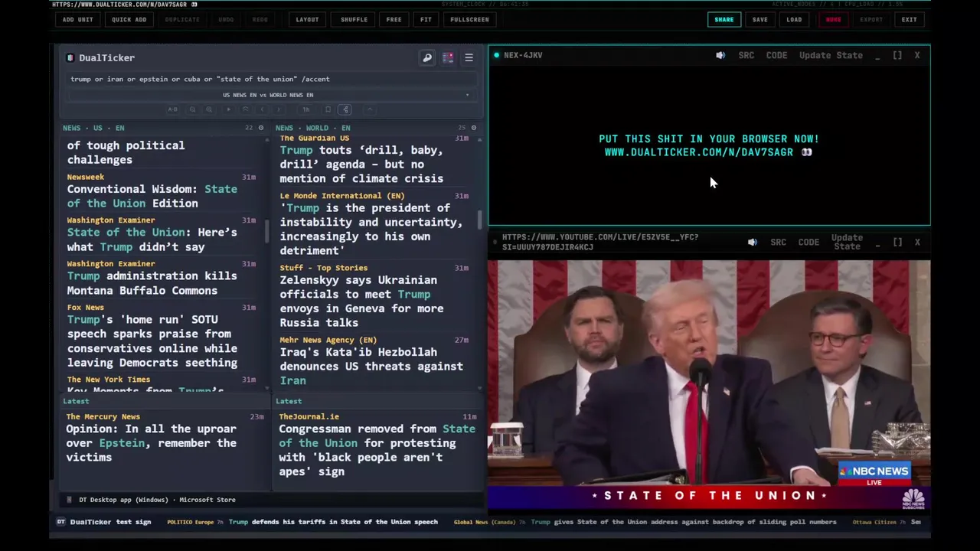The height and width of the screenshot is (551, 980).
Task: Click CODE on the YouTube live panel
Action: pyautogui.click(x=808, y=242)
